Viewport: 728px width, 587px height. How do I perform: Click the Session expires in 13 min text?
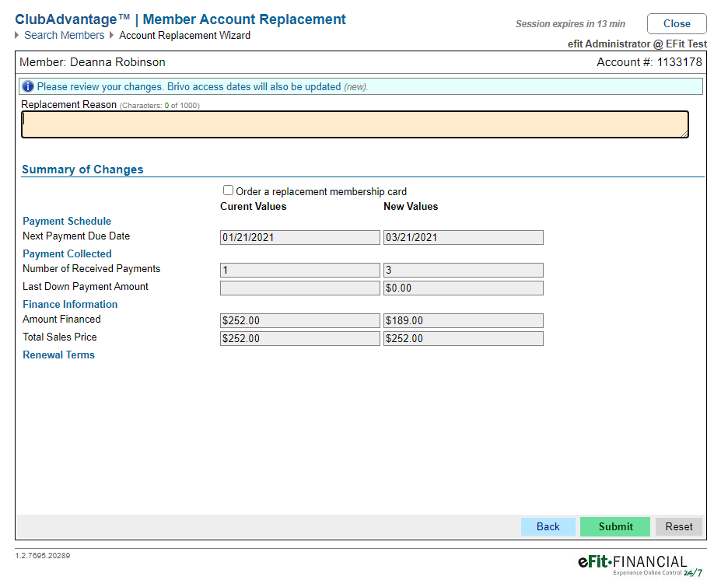coord(570,24)
